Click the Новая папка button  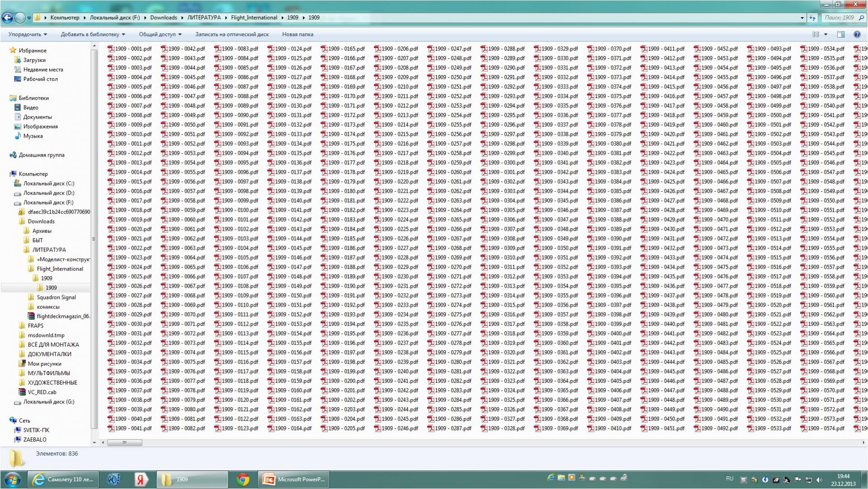[297, 34]
